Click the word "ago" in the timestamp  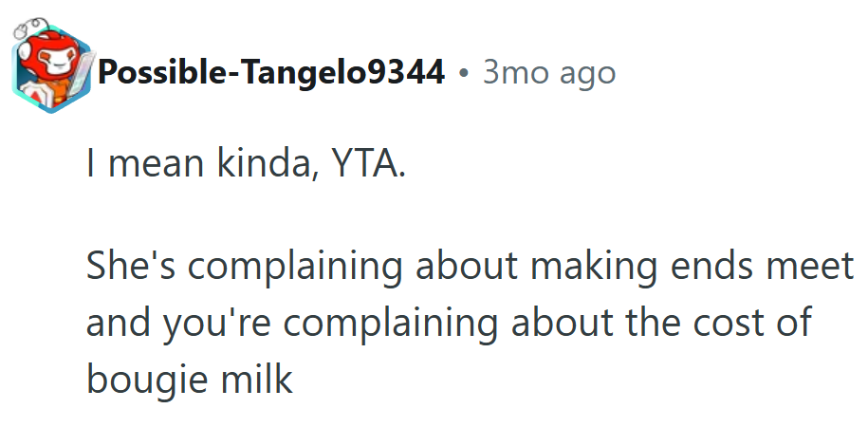click(x=585, y=73)
